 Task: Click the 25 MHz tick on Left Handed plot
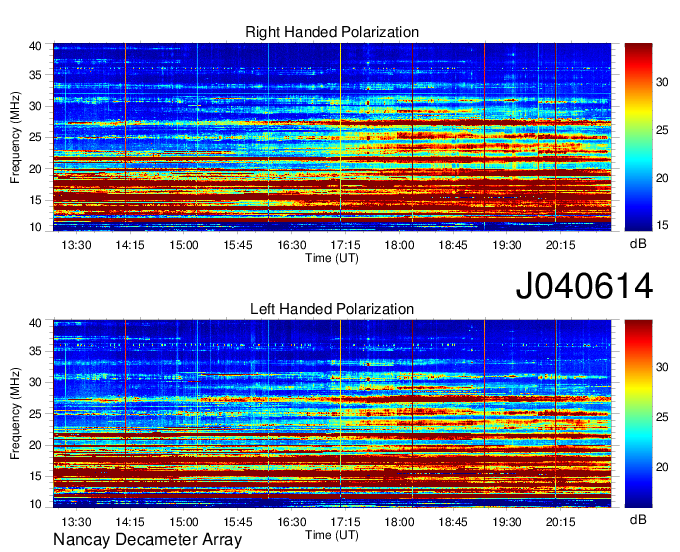(x=36, y=414)
